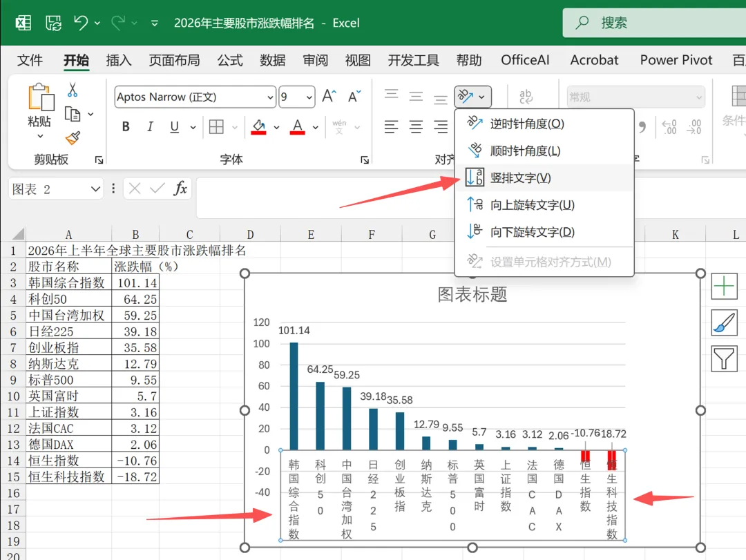
Task: Open chart filters funnel button
Action: click(x=724, y=359)
